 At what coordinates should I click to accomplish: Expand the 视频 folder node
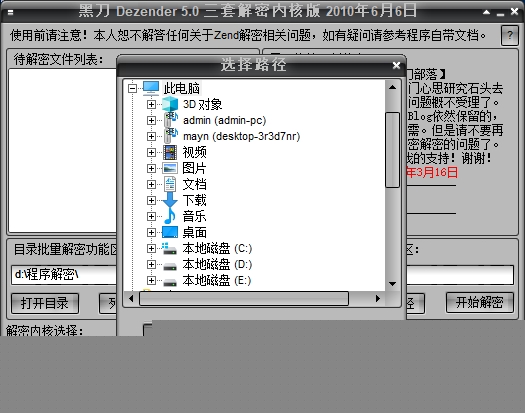151,152
